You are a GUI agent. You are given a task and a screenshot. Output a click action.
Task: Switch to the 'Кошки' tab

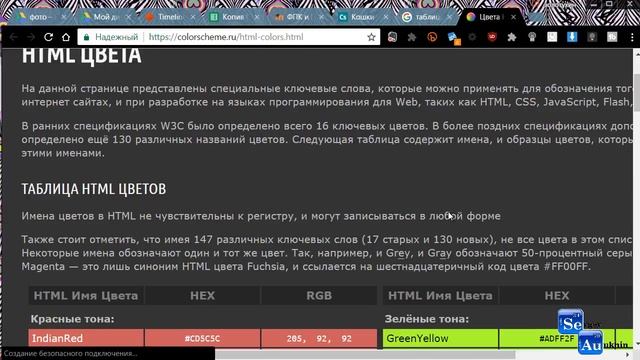pyautogui.click(x=362, y=17)
